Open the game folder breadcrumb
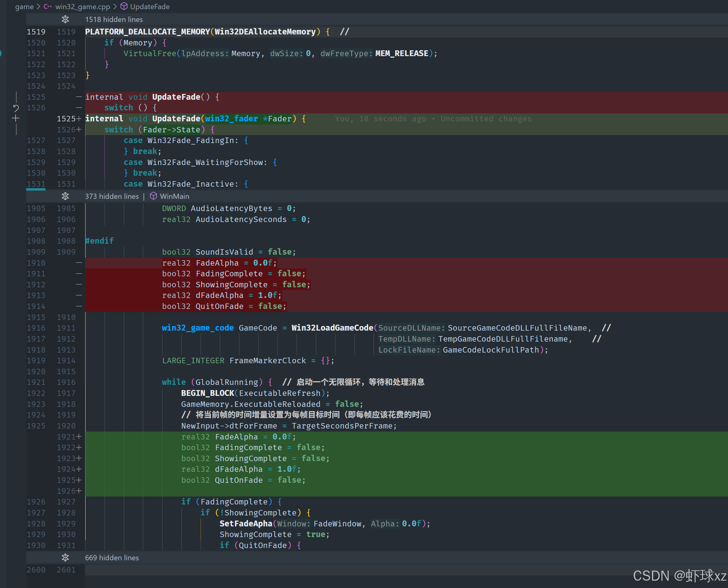This screenshot has width=728, height=588. tap(24, 7)
